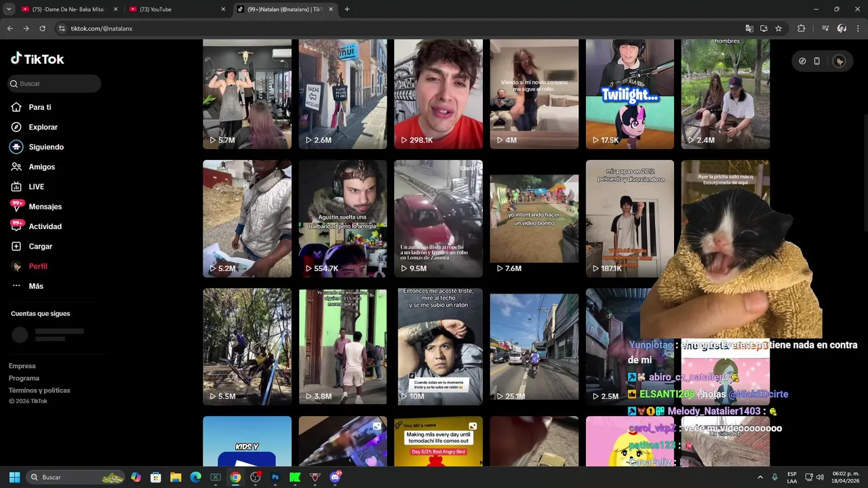This screenshot has width=868, height=488.
Task: Open Microsoft Store from the taskbar
Action: coord(156,477)
